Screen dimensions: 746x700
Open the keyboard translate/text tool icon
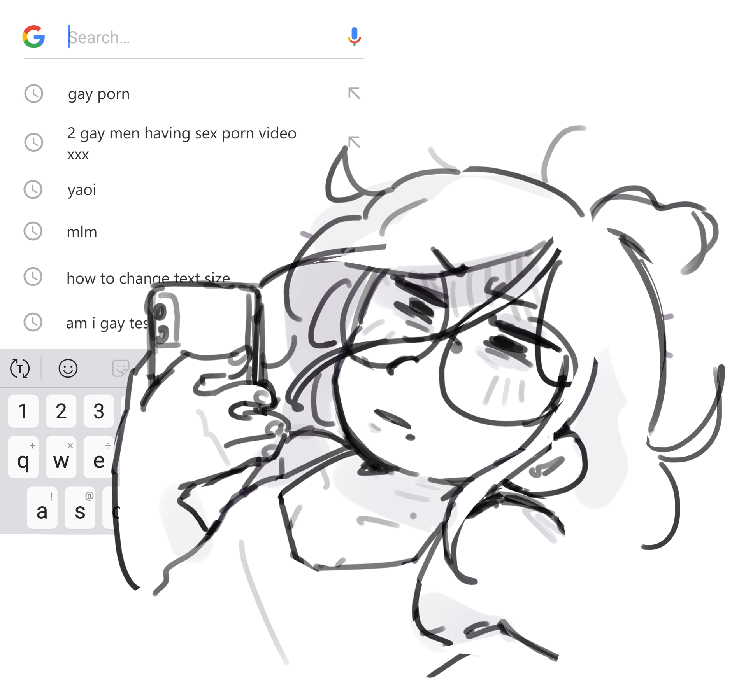pos(20,368)
